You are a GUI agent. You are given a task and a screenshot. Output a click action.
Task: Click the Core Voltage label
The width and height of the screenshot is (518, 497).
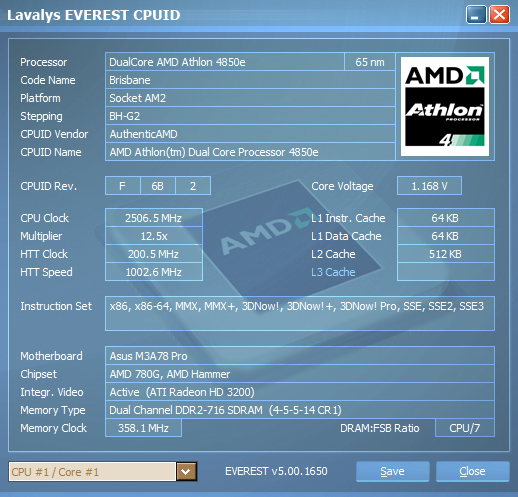[342, 186]
